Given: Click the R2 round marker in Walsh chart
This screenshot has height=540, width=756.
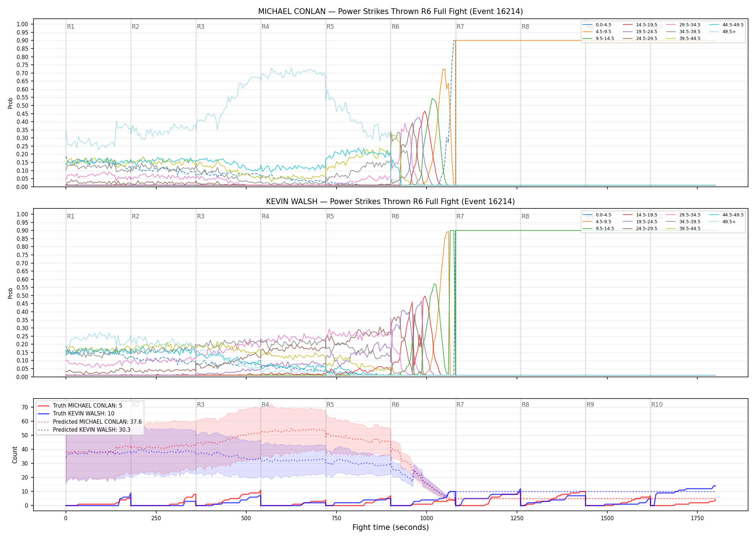Looking at the screenshot, I should point(135,216).
